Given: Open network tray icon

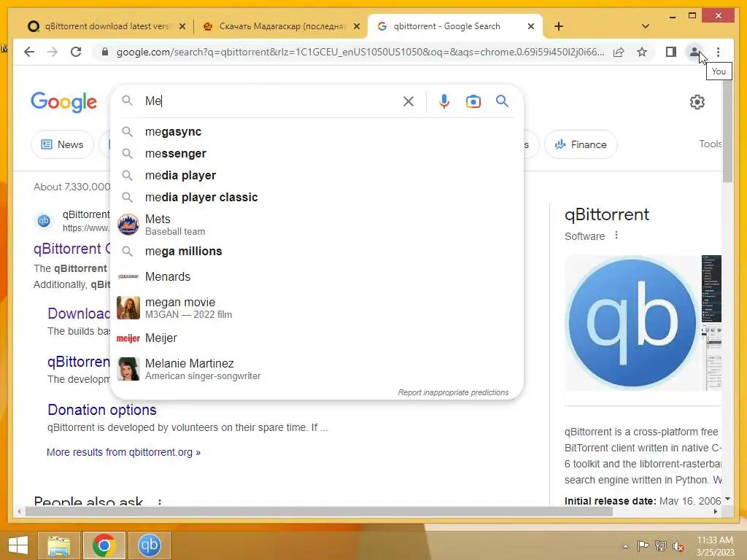Looking at the screenshot, I should pyautogui.click(x=661, y=546).
